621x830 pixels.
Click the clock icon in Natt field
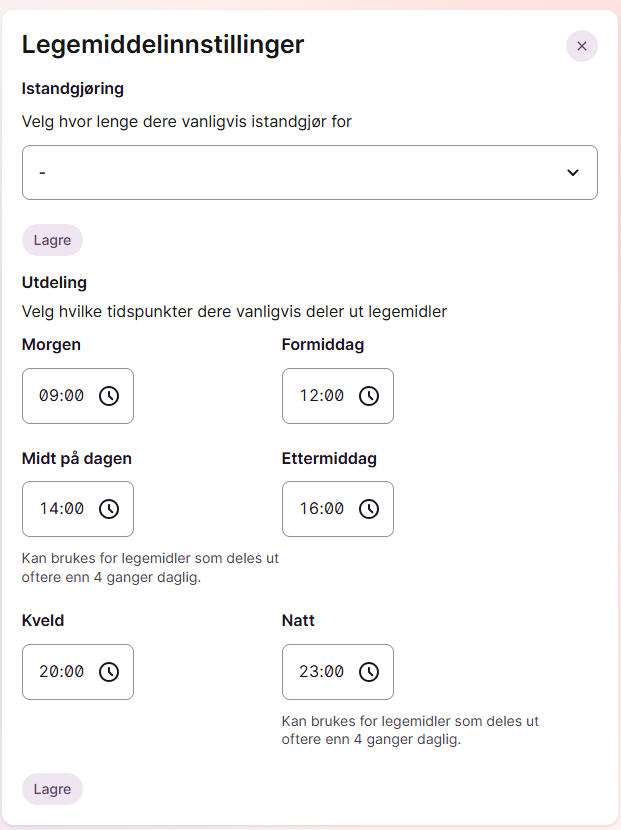pyautogui.click(x=369, y=672)
